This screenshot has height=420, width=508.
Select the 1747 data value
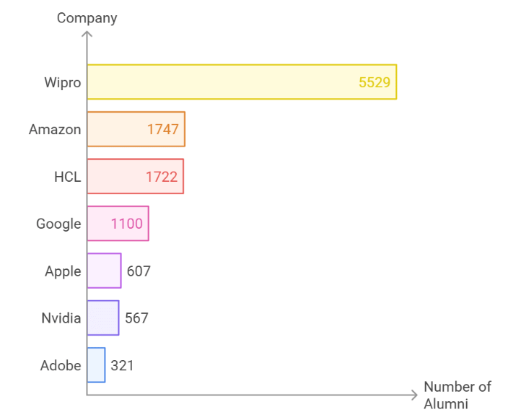[162, 130]
